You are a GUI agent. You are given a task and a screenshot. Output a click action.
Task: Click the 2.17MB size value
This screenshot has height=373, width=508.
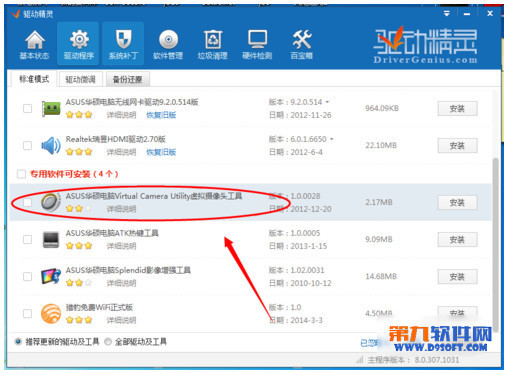click(379, 202)
